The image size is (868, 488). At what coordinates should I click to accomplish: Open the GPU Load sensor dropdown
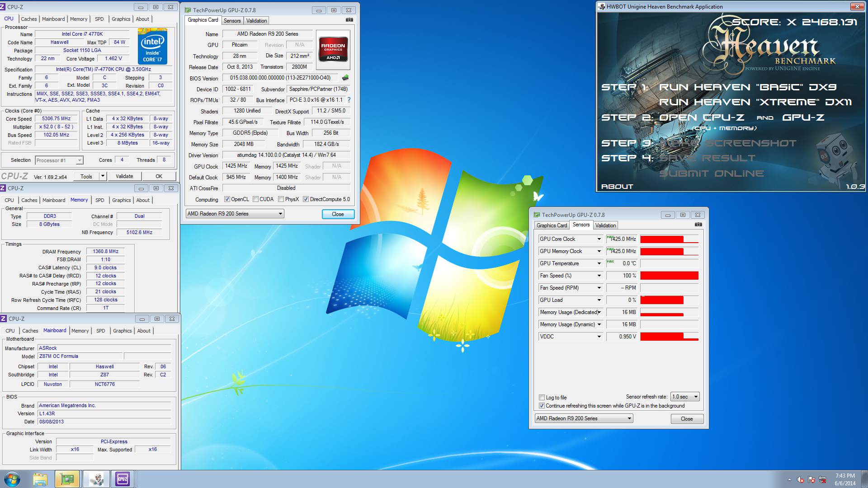click(x=599, y=300)
